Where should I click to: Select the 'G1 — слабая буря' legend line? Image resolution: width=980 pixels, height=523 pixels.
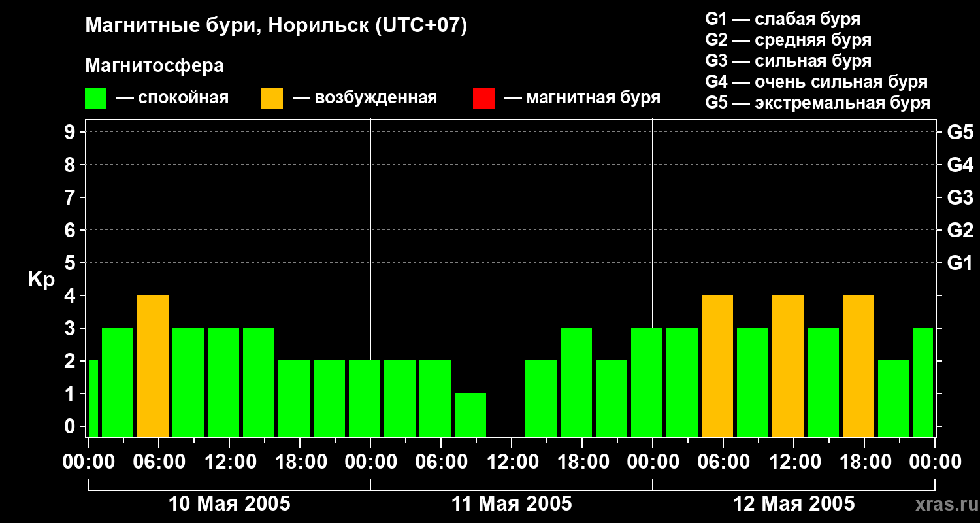tap(783, 18)
